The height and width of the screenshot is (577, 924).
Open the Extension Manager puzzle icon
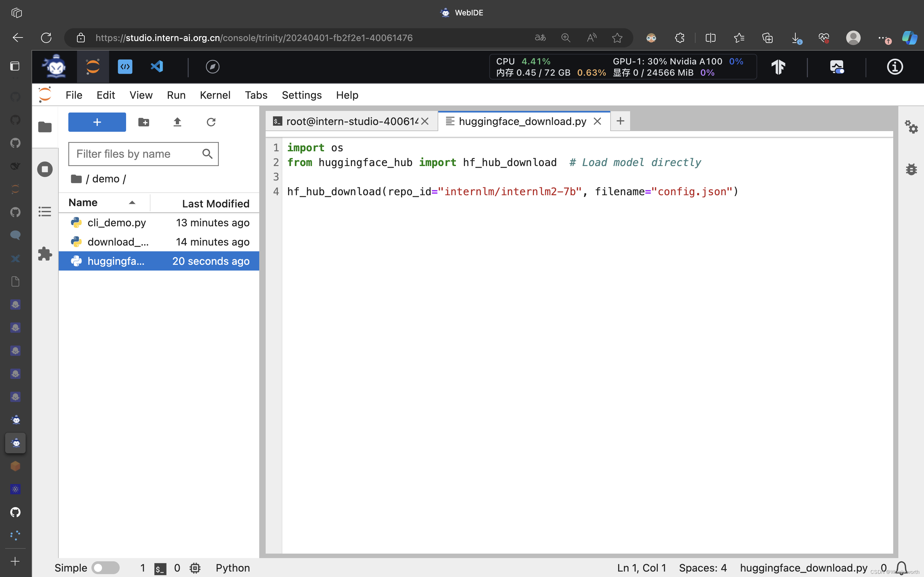coord(45,254)
